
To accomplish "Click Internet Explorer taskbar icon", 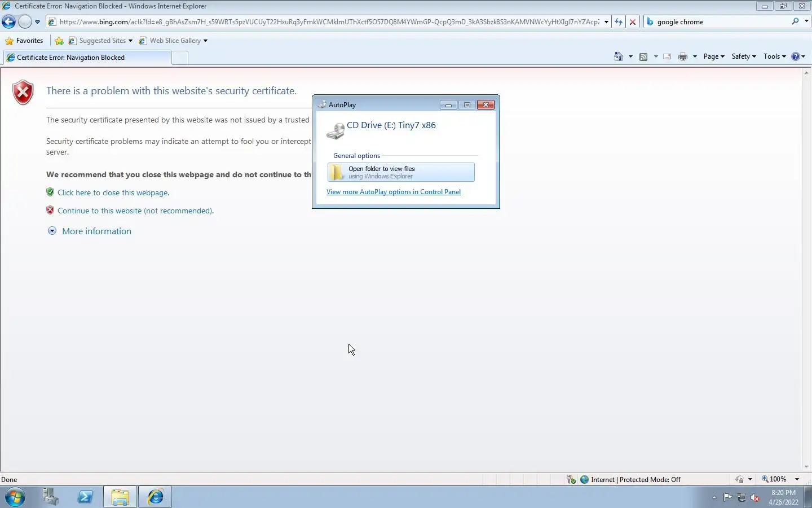I will (155, 497).
